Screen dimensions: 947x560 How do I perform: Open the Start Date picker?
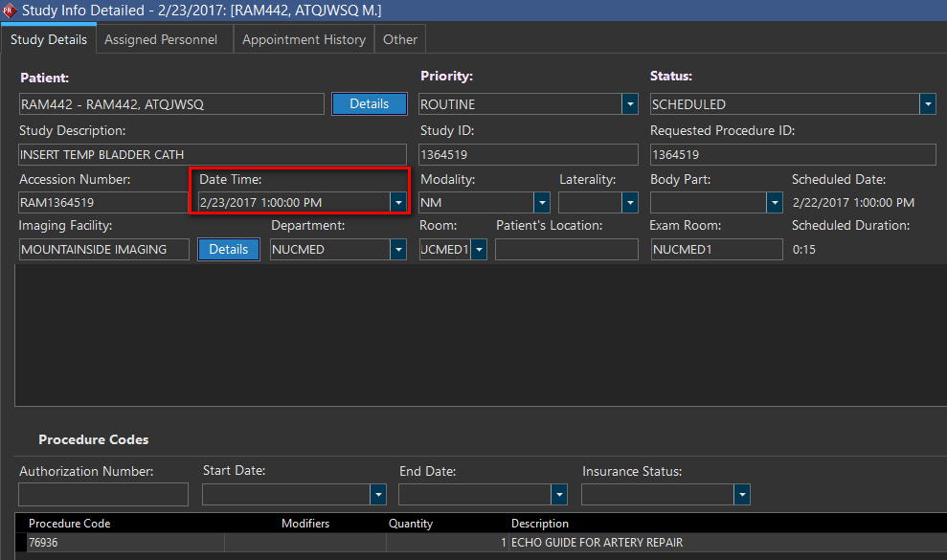pos(378,494)
